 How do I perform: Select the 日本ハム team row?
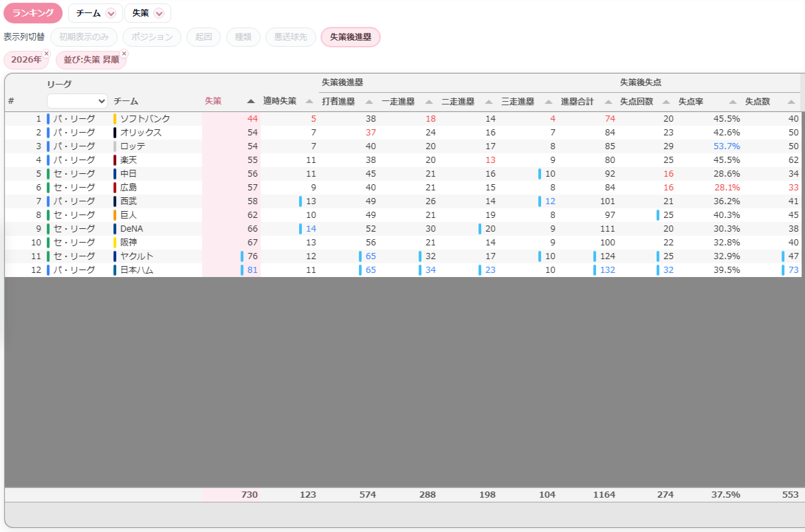(402, 269)
